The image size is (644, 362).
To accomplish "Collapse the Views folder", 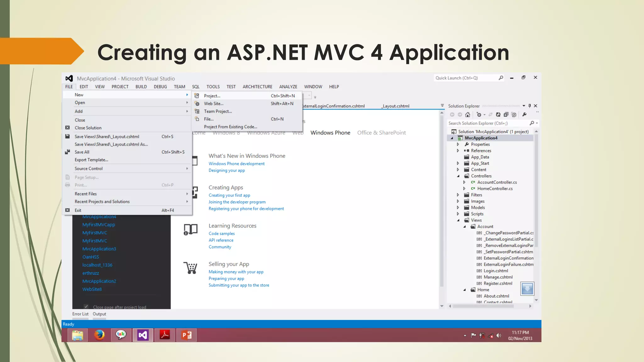I will [458, 220].
